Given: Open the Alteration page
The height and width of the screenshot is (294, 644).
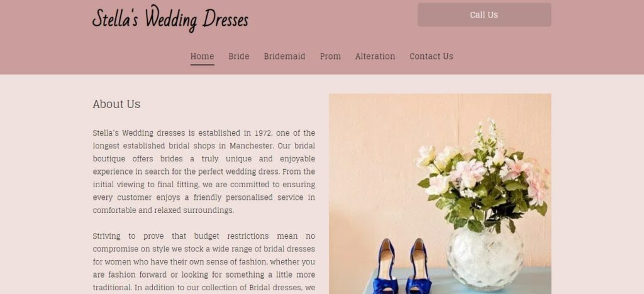Looking at the screenshot, I should (375, 56).
